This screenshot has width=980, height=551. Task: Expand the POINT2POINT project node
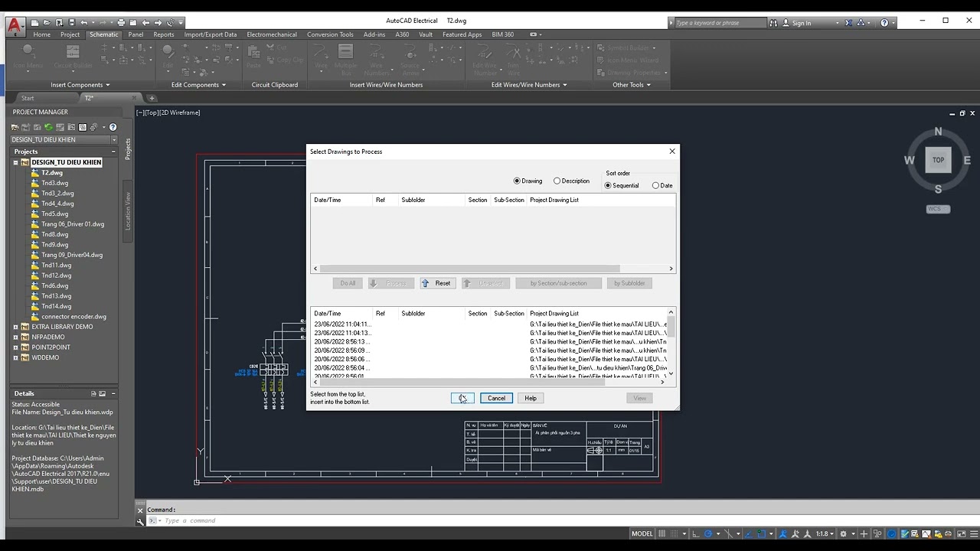[x=15, y=347]
